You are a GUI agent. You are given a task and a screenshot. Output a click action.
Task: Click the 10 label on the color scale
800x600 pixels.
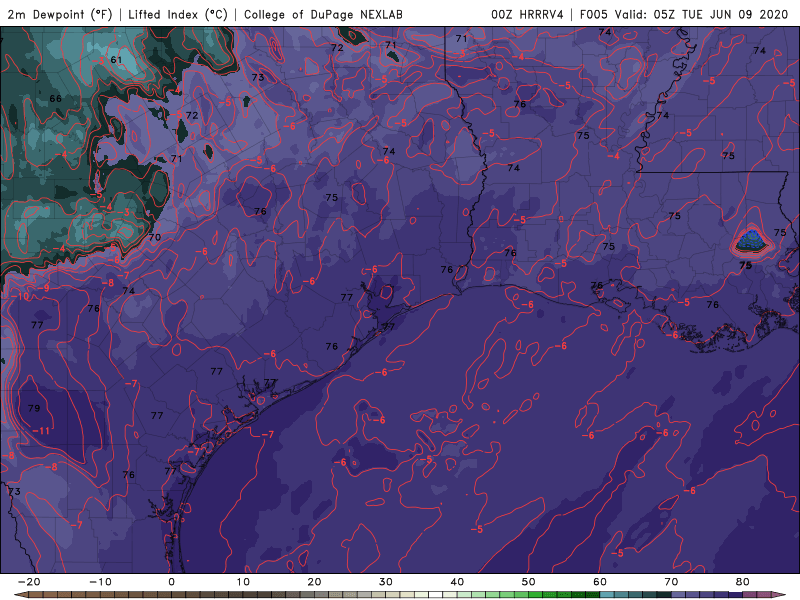(x=243, y=582)
